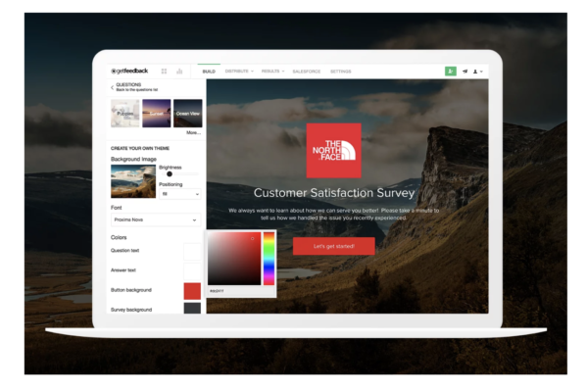Image resolution: width=588 pixels, height=390 pixels.
Task: Expand the Distribute dropdown menu
Action: (x=239, y=72)
